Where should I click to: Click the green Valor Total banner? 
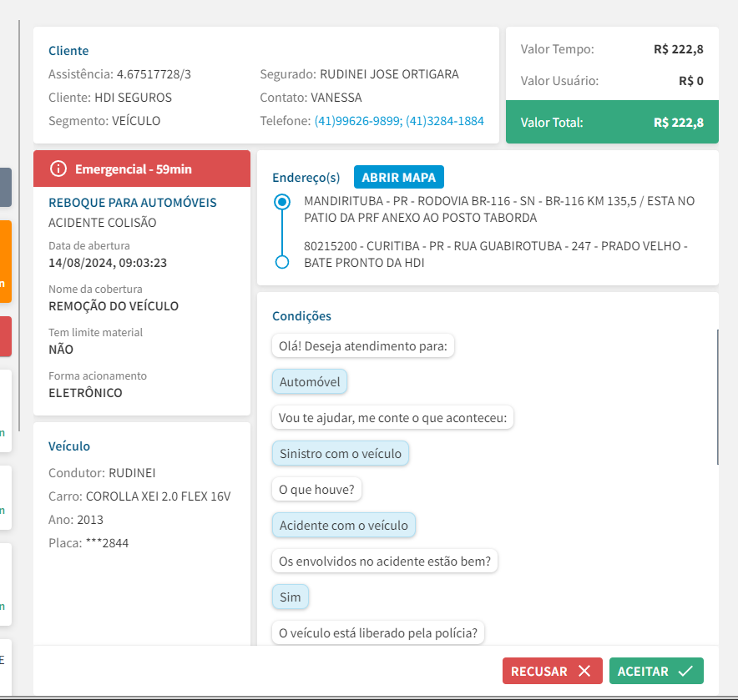point(612,123)
